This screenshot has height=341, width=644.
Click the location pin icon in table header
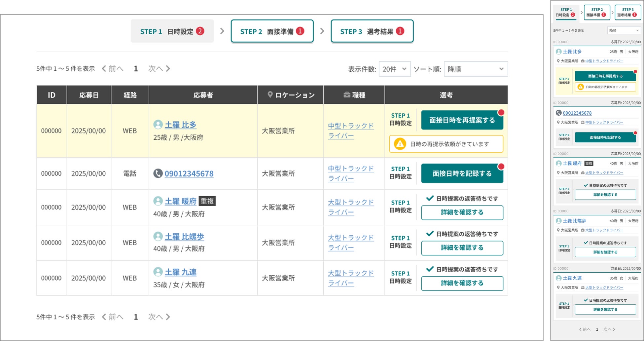tap(270, 95)
